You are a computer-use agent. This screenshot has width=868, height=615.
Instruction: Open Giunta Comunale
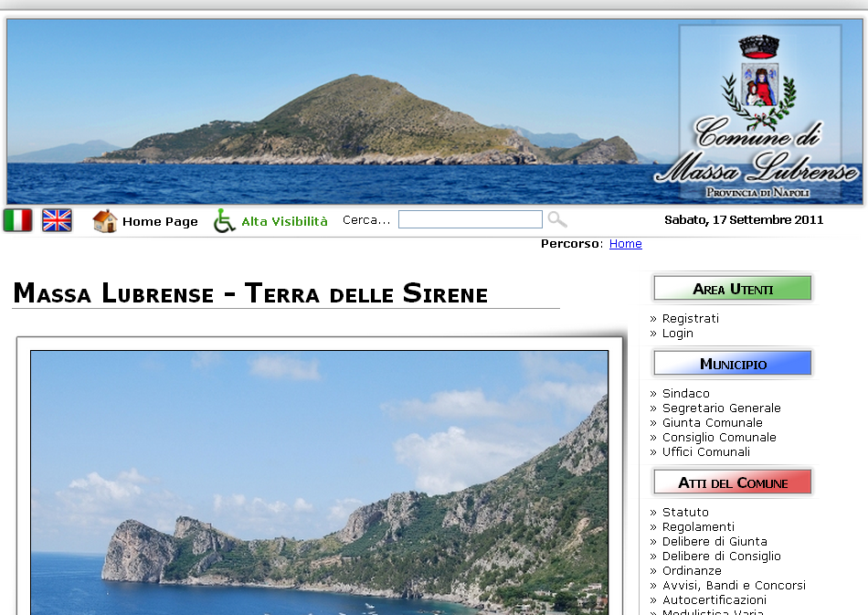click(713, 423)
